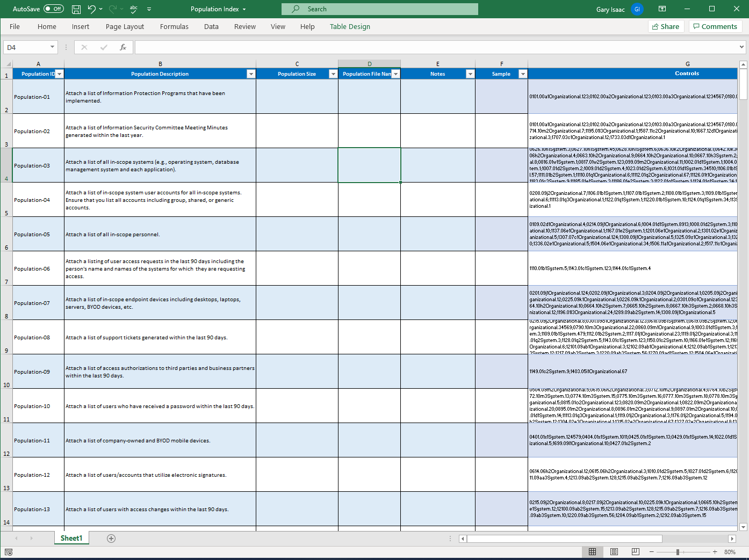Click 'Attach a list of all in-scope personnel.' cell
This screenshot has height=560, width=749.
tap(160, 234)
